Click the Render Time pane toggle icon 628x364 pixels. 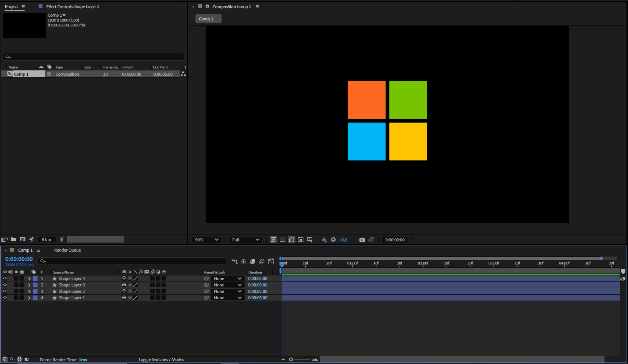click(27, 359)
